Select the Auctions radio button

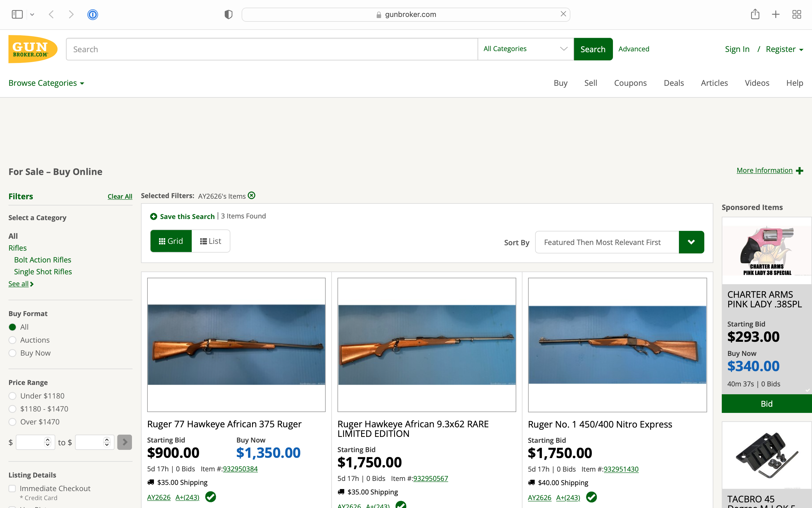coord(12,340)
